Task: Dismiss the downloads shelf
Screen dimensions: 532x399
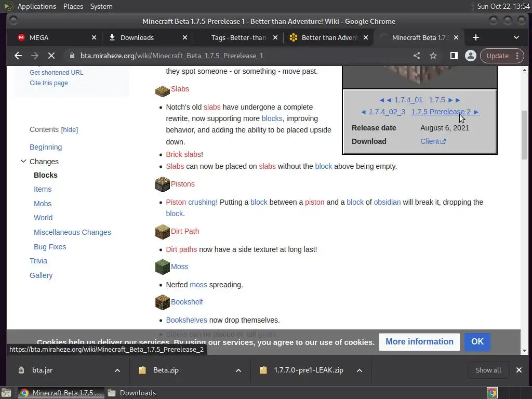Action: 519,370
